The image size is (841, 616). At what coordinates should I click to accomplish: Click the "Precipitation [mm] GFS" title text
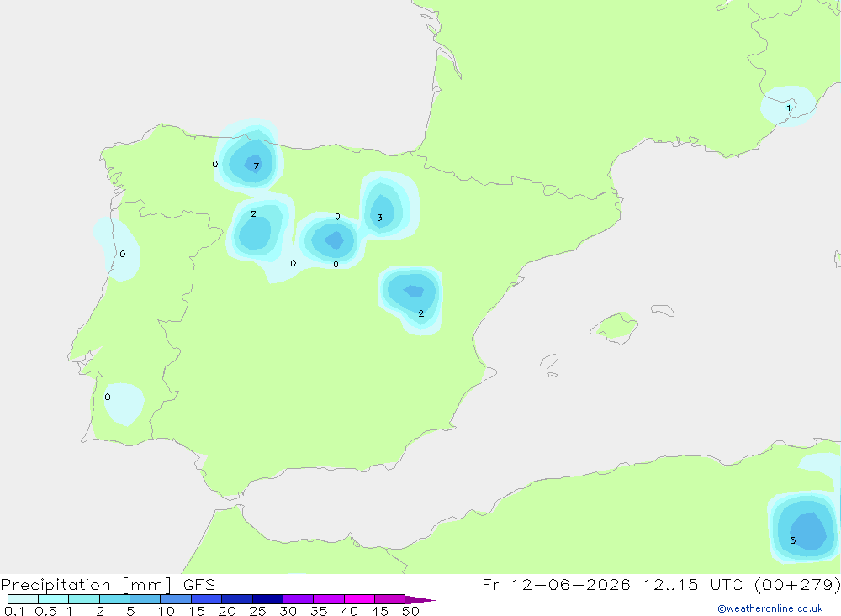(x=108, y=585)
